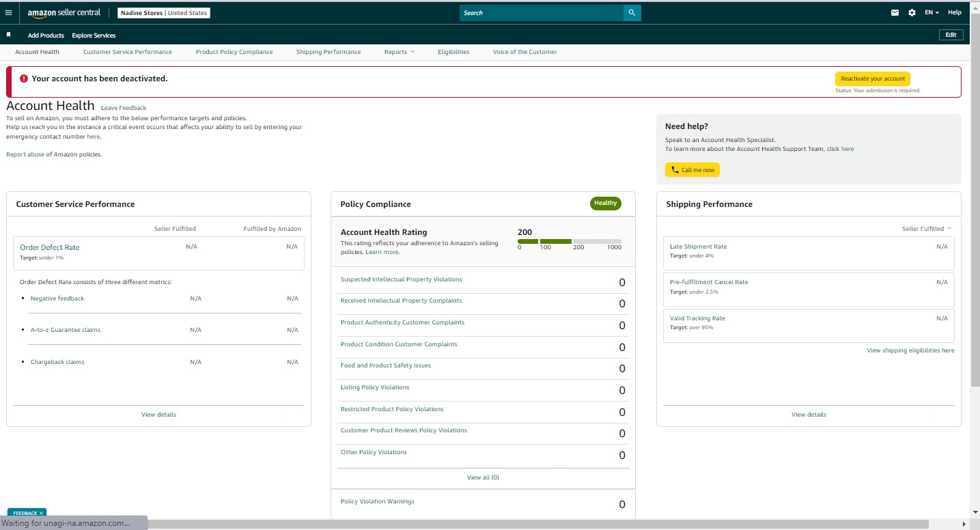Click the vertical scrollbar thumb
980x530 pixels.
click(x=975, y=198)
